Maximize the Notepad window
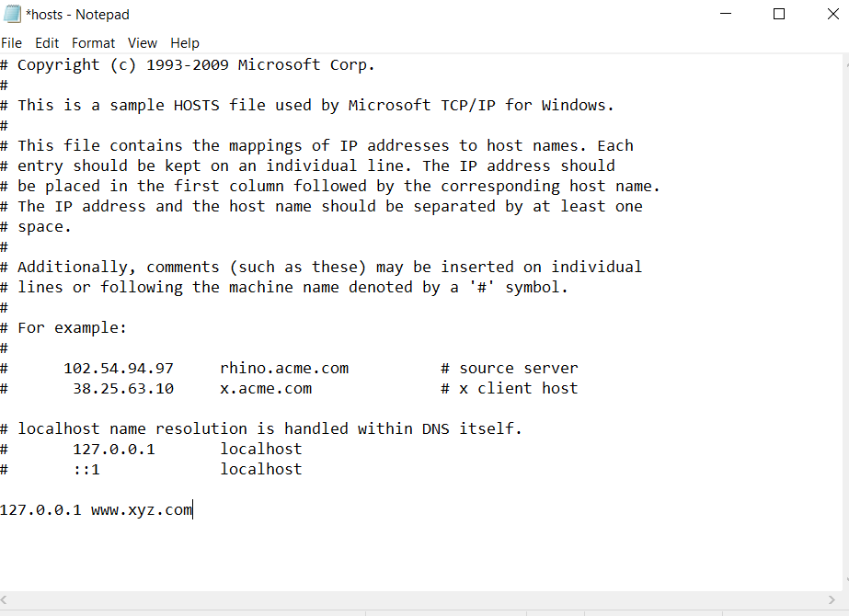The width and height of the screenshot is (849, 616). (779, 14)
